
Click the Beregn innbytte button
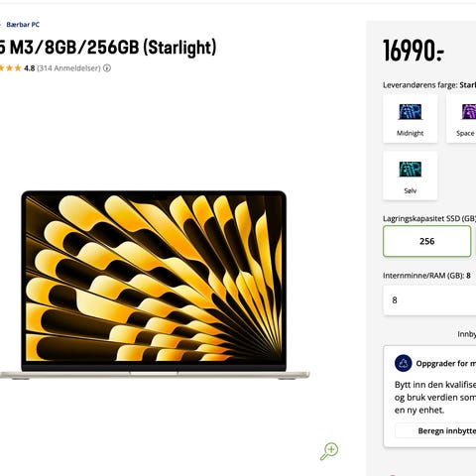pyautogui.click(x=435, y=430)
